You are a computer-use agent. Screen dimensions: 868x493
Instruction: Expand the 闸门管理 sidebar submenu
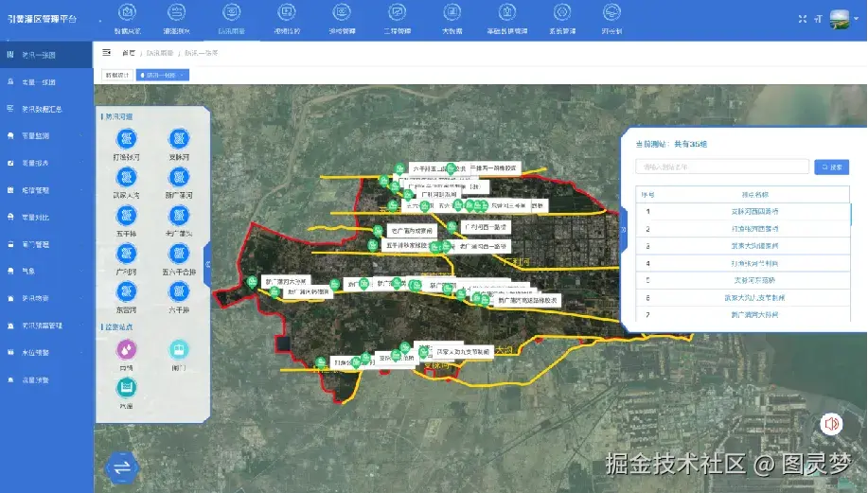(46, 244)
